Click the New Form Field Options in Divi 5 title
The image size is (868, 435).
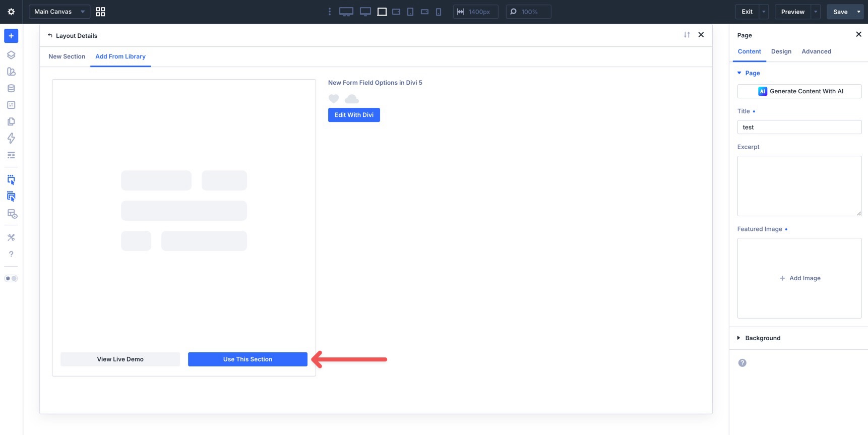tap(375, 83)
